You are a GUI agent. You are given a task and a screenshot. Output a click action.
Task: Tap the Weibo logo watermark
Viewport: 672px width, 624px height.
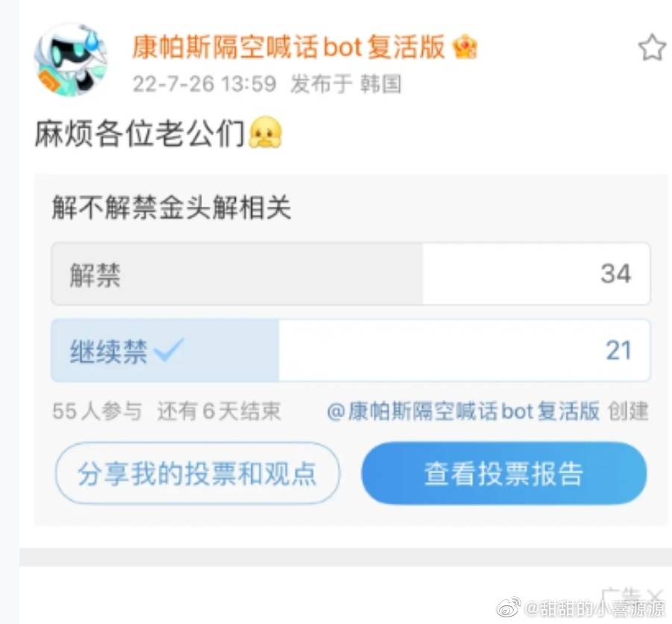[508, 608]
